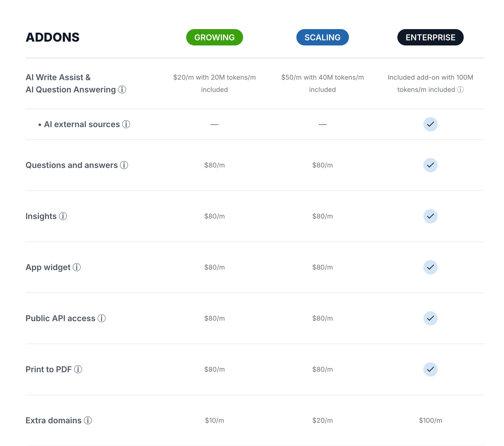504x446 pixels.
Task: Open the Print to PDF info icon
Action: (x=78, y=369)
